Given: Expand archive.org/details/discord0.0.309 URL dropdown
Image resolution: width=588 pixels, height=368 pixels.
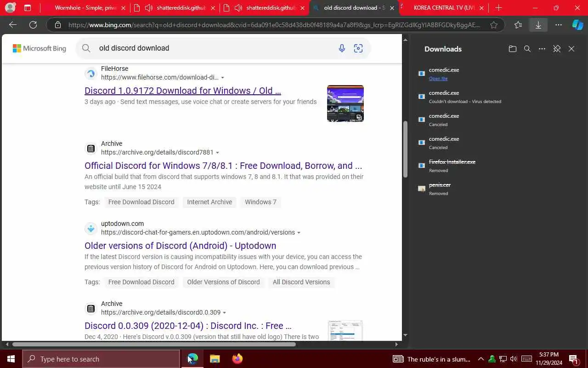Looking at the screenshot, I should click(225, 313).
